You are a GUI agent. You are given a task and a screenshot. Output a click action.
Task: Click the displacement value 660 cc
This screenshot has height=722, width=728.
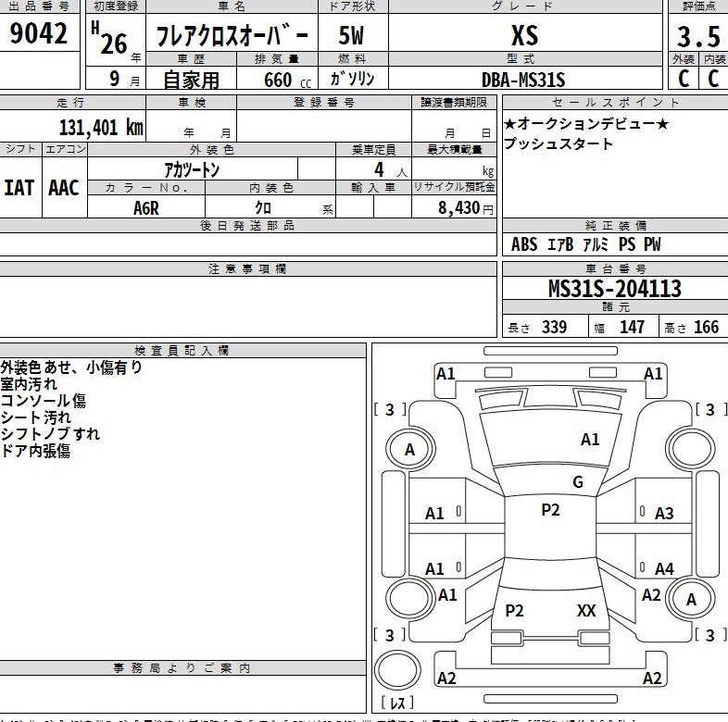tap(287, 80)
